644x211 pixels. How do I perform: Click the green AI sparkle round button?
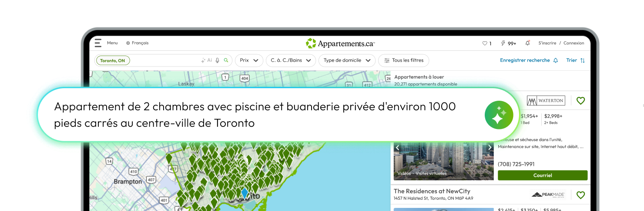click(499, 115)
